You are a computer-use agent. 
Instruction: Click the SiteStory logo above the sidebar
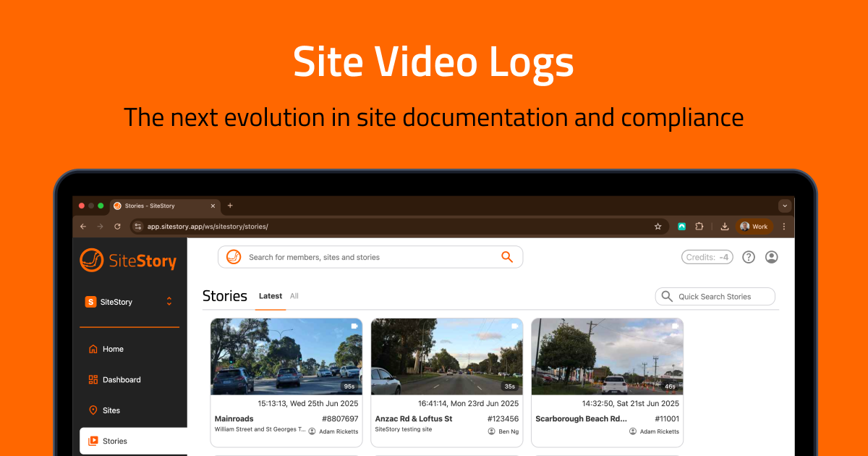pyautogui.click(x=127, y=261)
